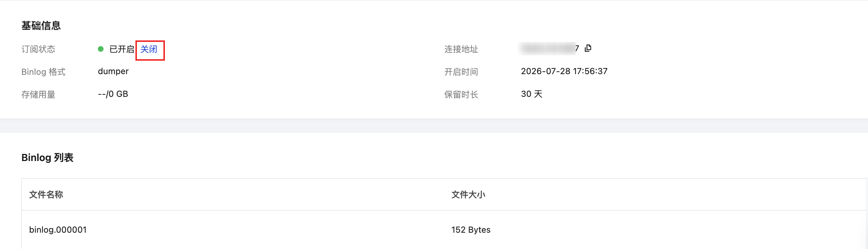Click the 存储用量 label

38,95
